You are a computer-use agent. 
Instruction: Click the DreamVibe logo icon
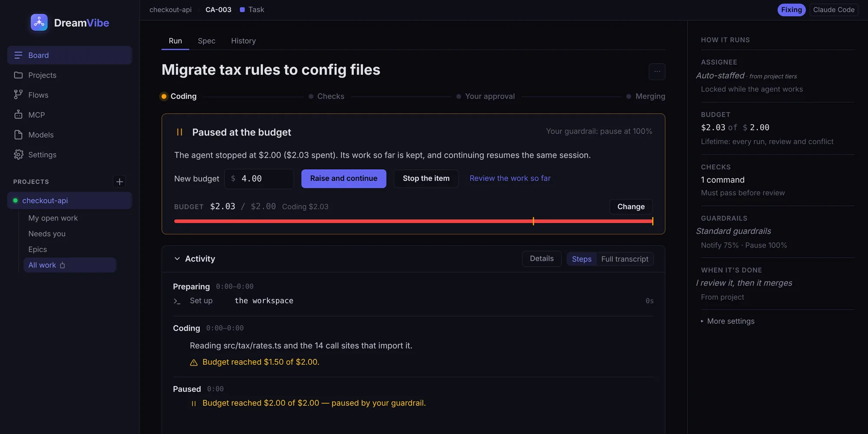click(x=39, y=23)
